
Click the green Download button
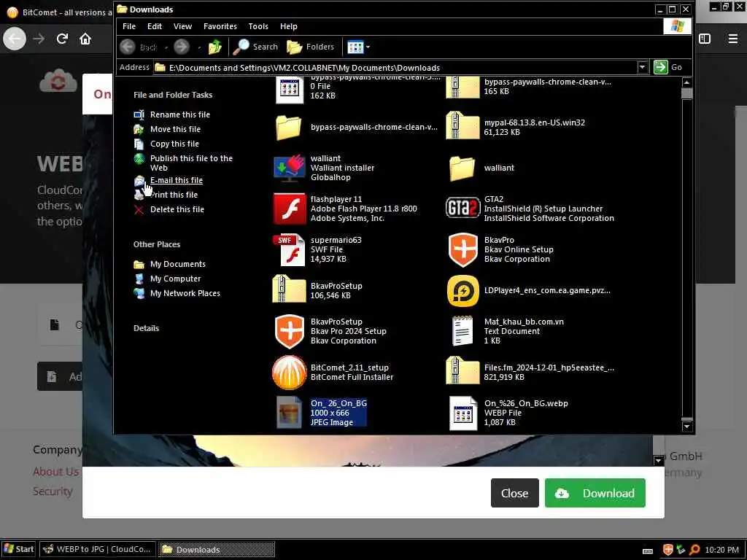click(x=595, y=493)
